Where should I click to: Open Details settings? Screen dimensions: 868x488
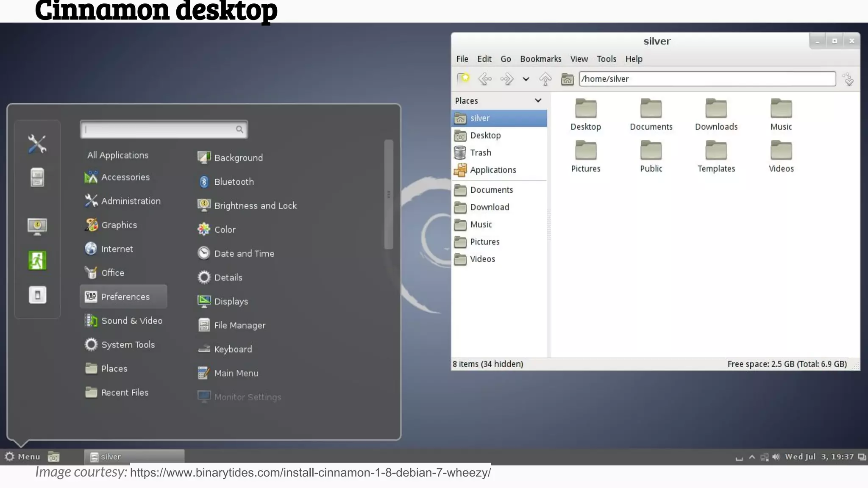[x=220, y=277]
